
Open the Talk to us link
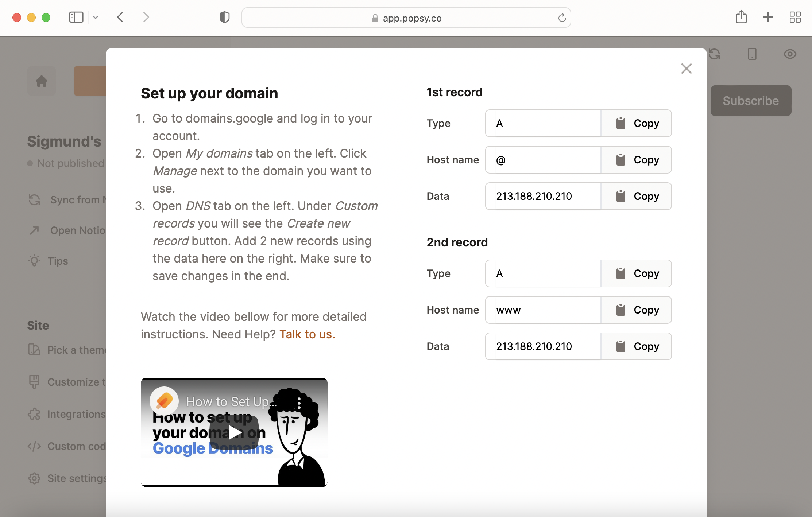tap(307, 334)
